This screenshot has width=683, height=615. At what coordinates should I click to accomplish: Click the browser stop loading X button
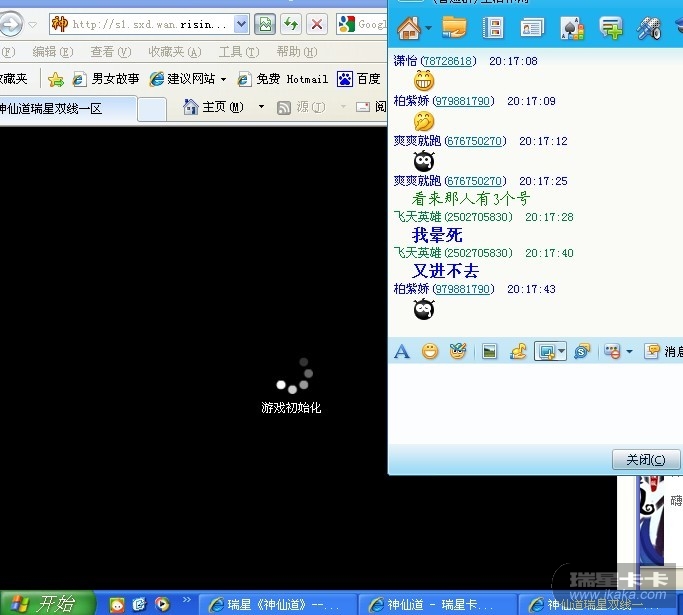coord(316,24)
